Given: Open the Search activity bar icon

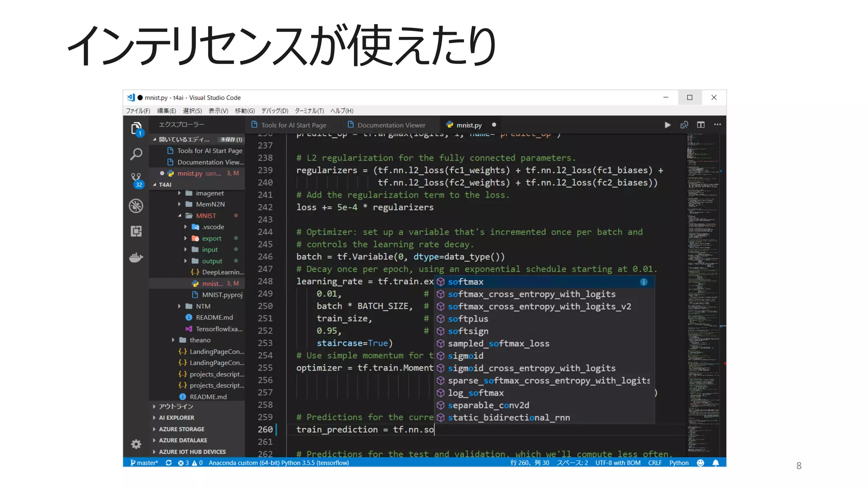Looking at the screenshot, I should [x=136, y=154].
